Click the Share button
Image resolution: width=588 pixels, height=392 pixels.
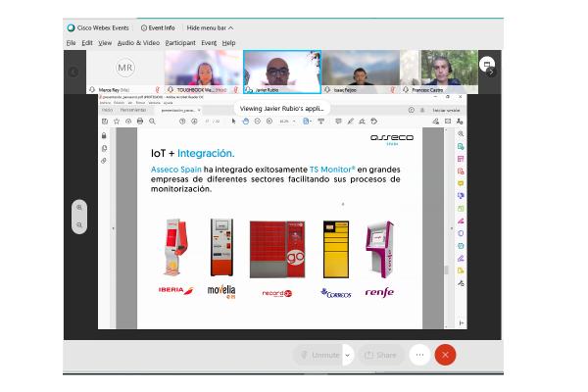(380, 355)
